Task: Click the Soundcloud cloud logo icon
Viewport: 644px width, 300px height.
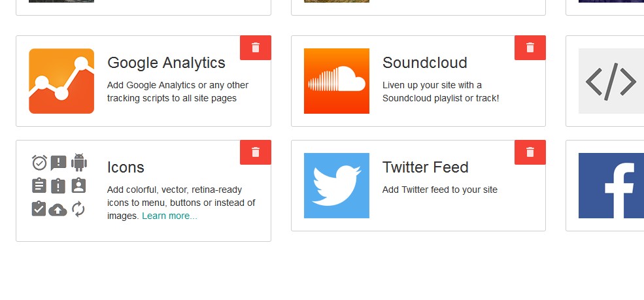Action: pyautogui.click(x=337, y=81)
